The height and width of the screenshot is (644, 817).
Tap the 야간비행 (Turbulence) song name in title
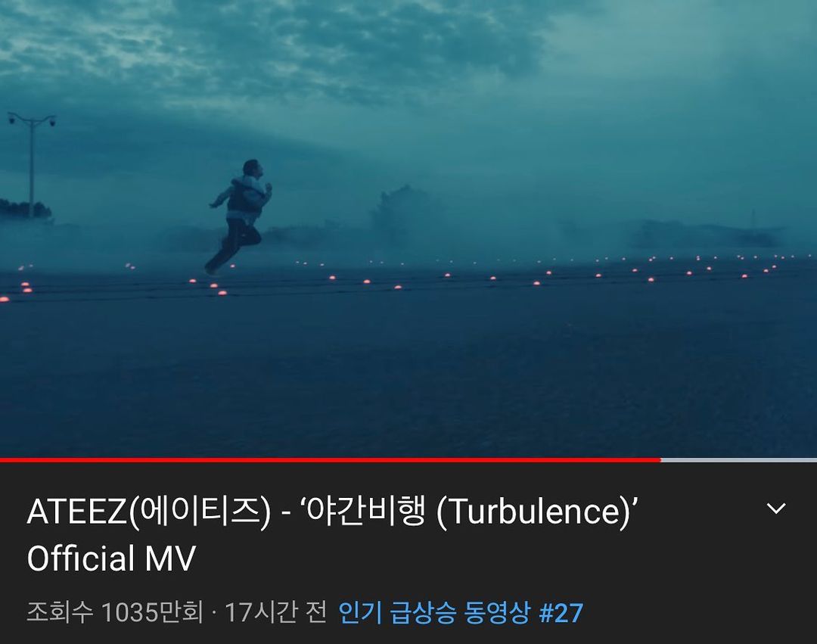coord(469,511)
